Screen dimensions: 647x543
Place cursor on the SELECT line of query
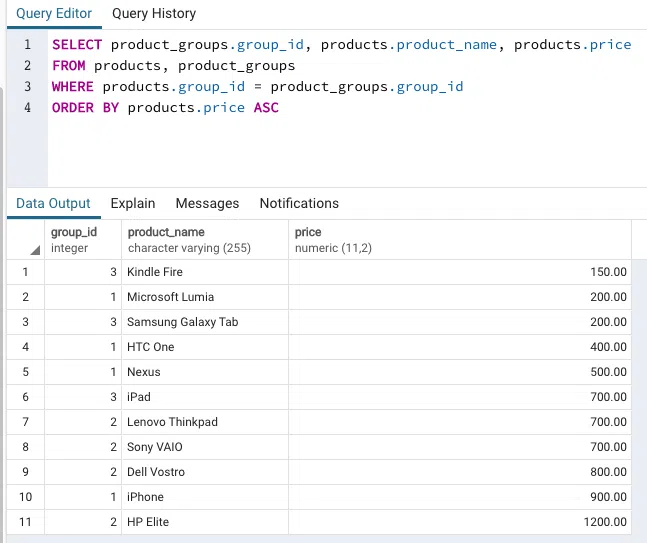(x=342, y=45)
